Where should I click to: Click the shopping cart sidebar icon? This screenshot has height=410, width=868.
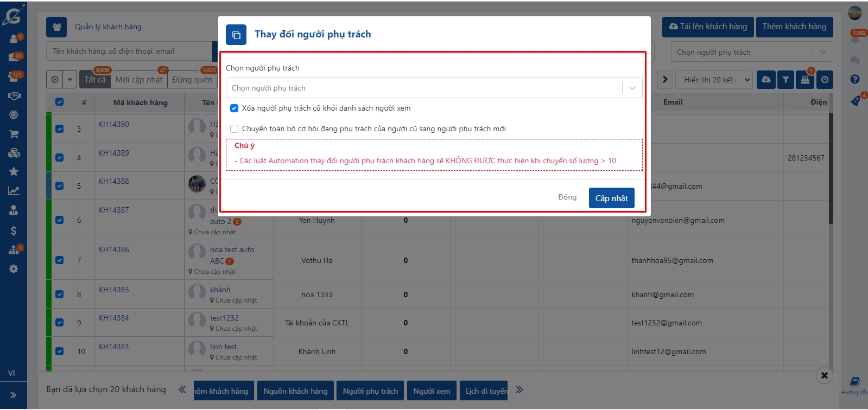click(14, 134)
